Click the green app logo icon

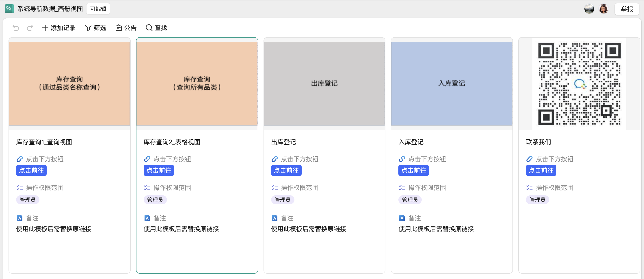(x=9, y=9)
